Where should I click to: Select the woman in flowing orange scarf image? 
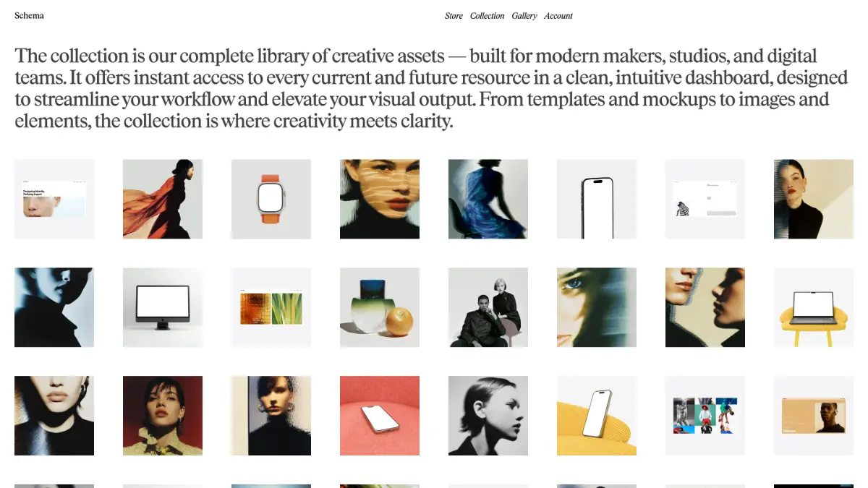point(163,199)
